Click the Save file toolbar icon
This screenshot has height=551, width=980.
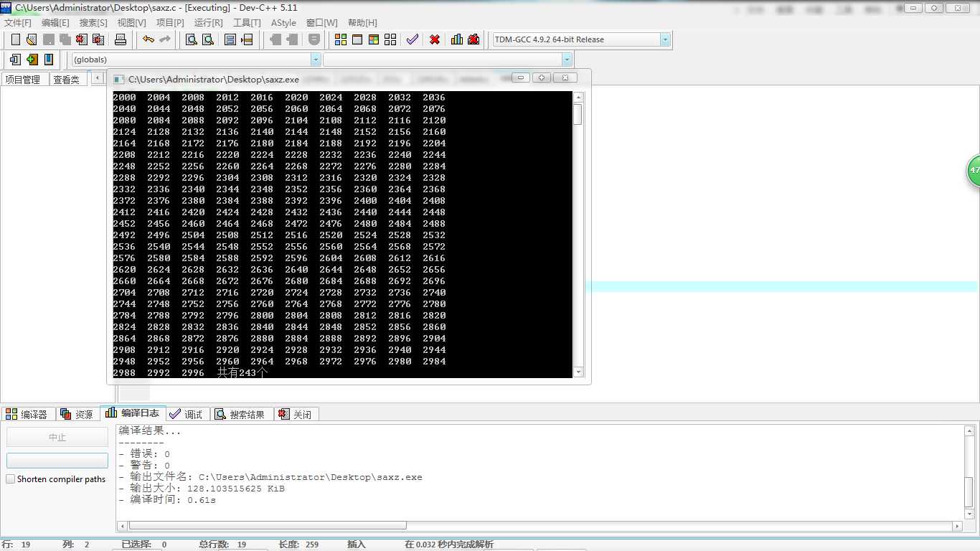(x=48, y=39)
